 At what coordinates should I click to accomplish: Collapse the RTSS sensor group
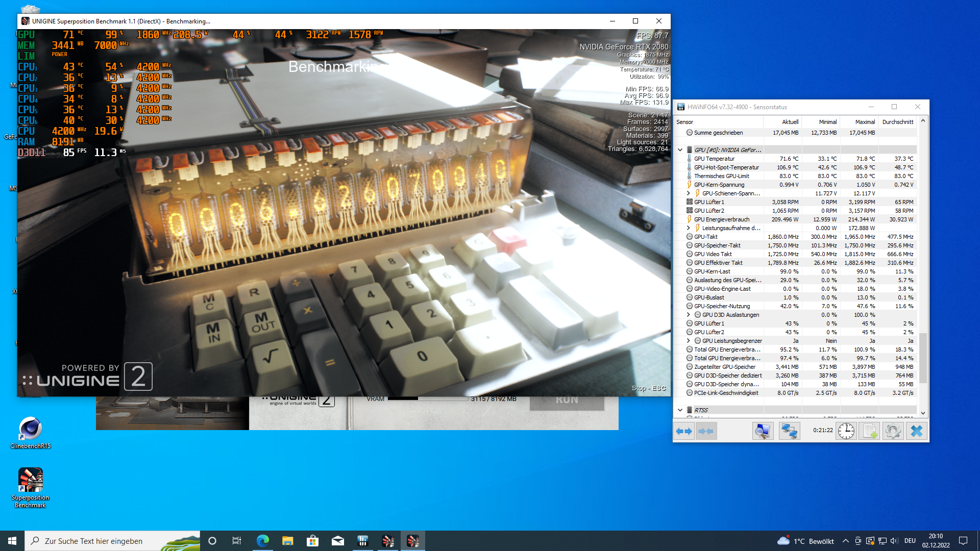[x=680, y=410]
